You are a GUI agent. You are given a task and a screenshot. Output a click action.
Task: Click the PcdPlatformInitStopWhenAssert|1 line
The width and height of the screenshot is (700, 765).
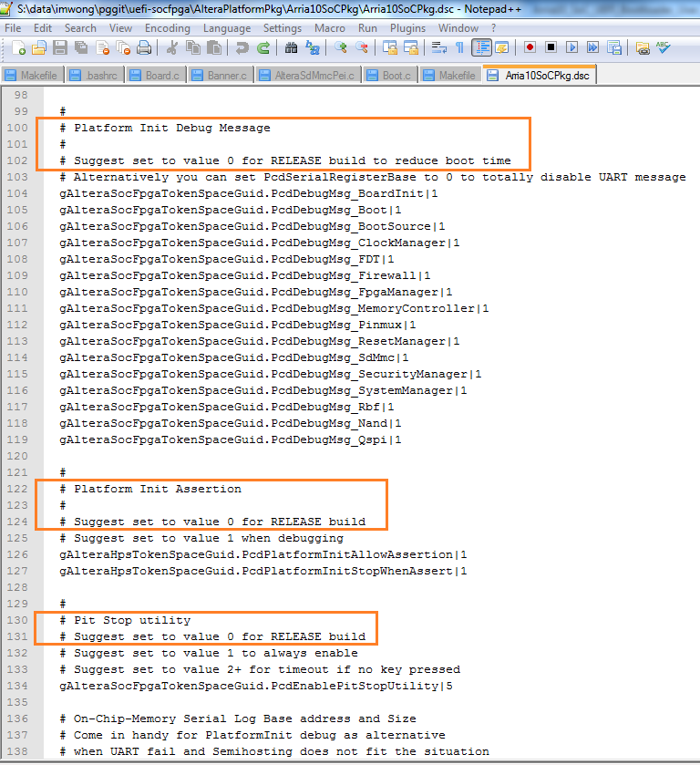point(262,571)
